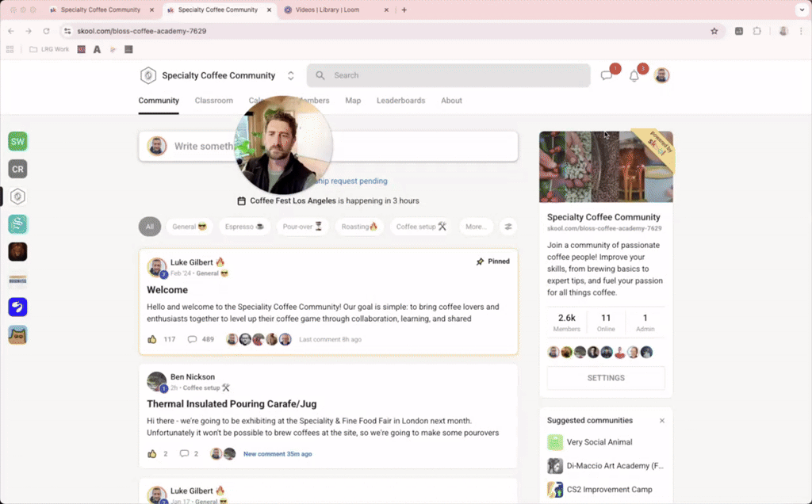Filter posts by General category

point(189,227)
